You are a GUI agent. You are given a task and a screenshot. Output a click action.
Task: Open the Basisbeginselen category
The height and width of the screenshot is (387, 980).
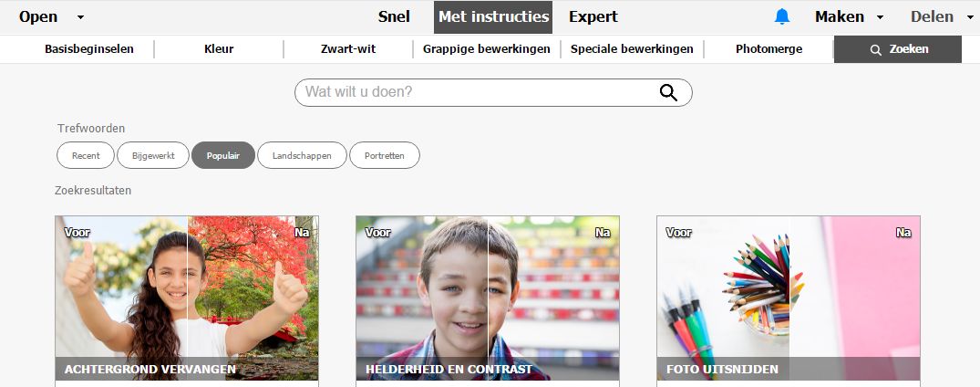89,49
